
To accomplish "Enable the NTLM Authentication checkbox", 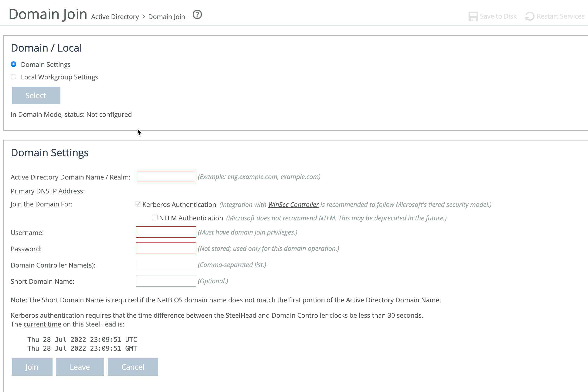I will (x=155, y=218).
